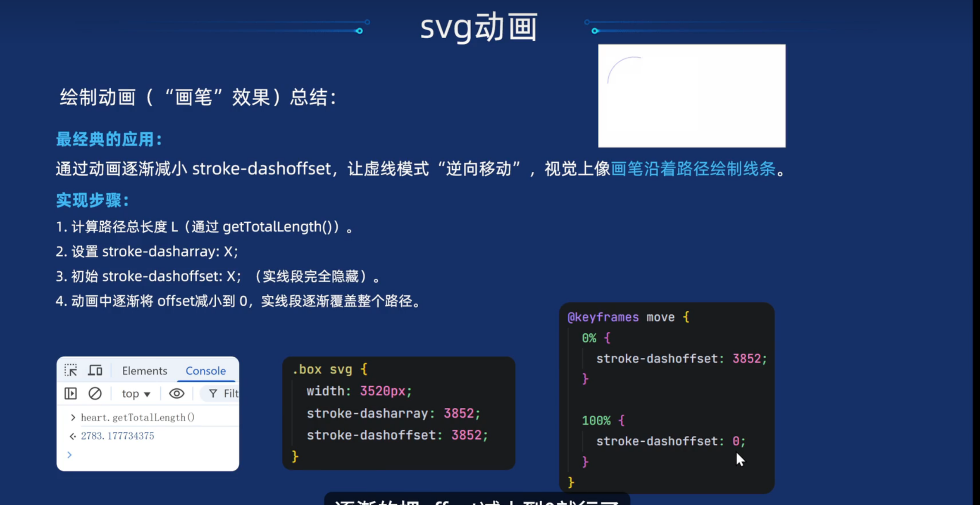980x505 pixels.
Task: Click the svg动画 slide title
Action: click(479, 28)
